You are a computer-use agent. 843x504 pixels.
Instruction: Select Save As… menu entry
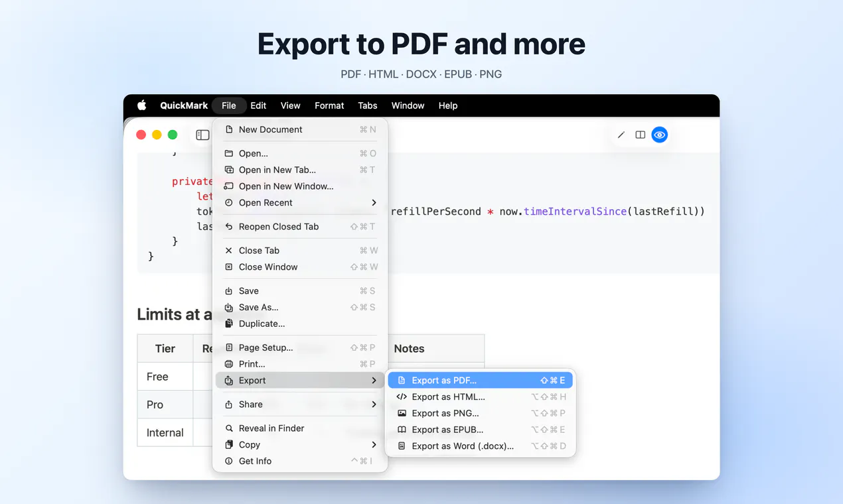(x=300, y=308)
